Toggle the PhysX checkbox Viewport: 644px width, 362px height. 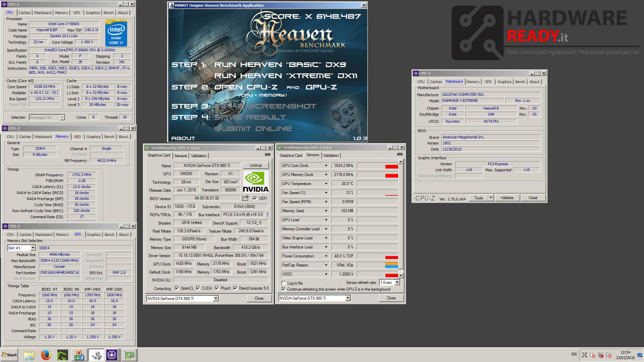217,288
